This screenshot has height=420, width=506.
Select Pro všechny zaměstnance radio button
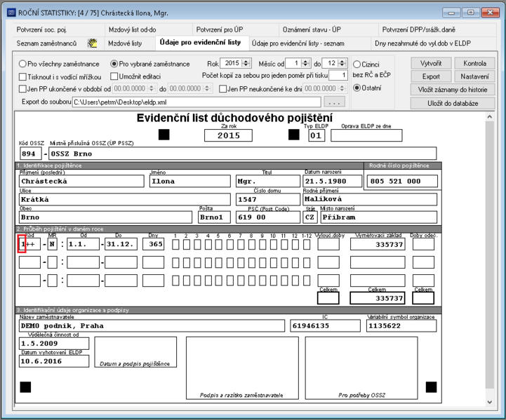[x=22, y=64]
